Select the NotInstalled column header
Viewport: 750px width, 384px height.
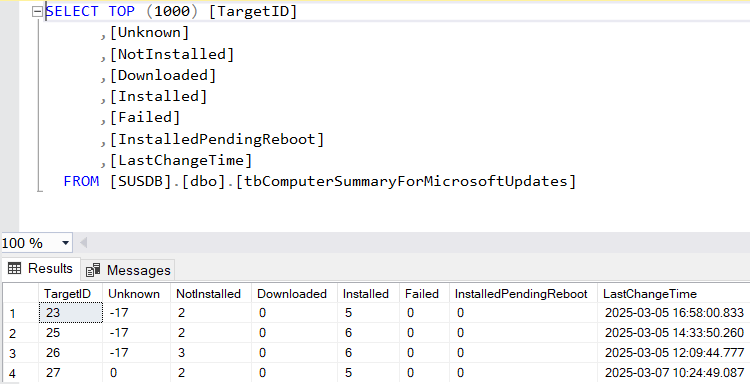tap(211, 294)
